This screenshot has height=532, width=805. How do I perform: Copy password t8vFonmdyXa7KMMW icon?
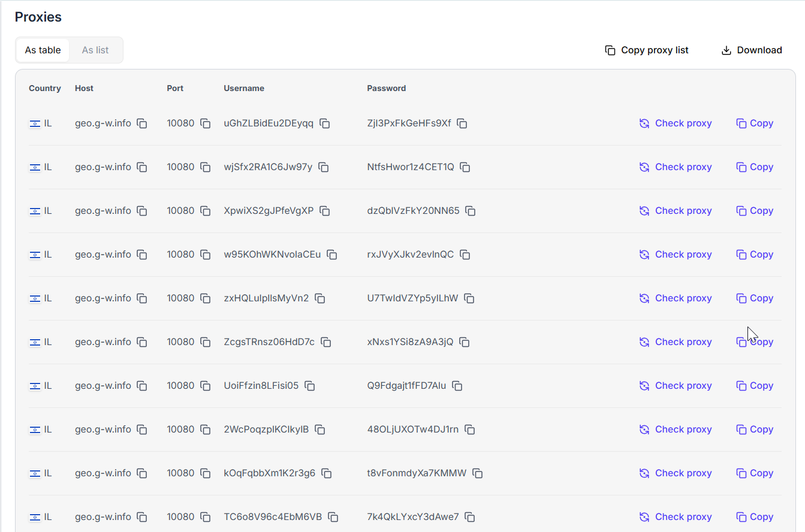click(478, 473)
